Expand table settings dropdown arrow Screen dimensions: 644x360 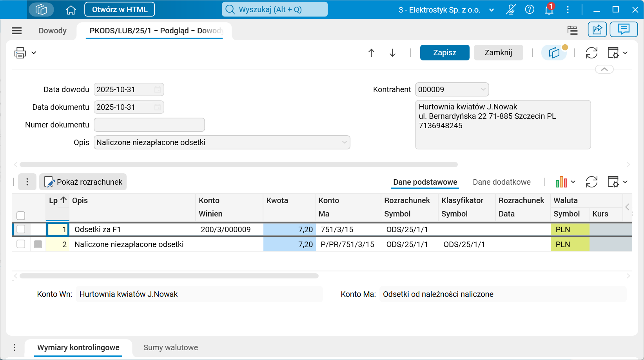pos(625,182)
